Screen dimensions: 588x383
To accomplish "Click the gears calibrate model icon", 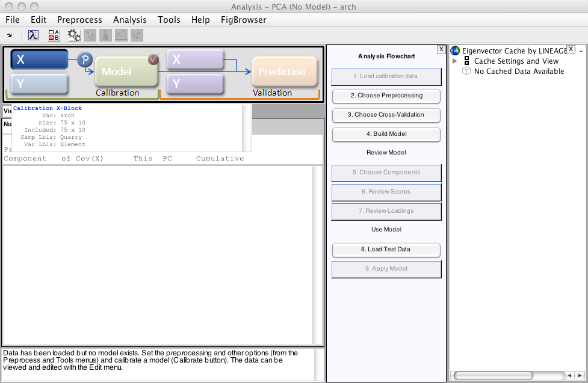I will point(74,35).
